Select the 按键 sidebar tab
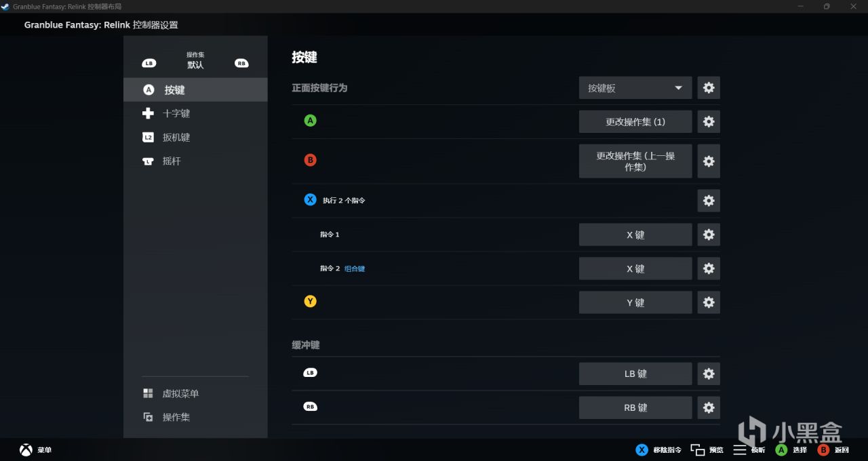 pos(195,89)
